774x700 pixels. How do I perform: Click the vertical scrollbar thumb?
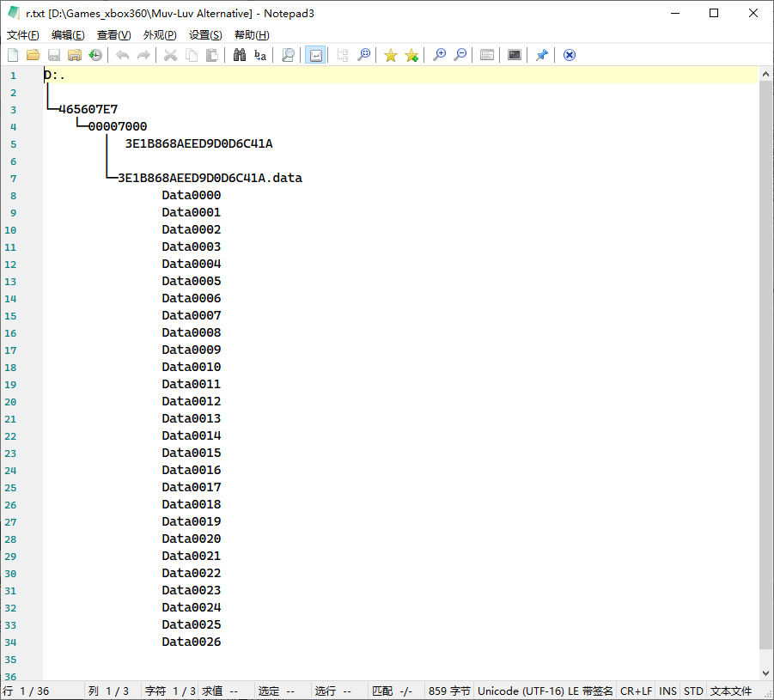point(765,365)
